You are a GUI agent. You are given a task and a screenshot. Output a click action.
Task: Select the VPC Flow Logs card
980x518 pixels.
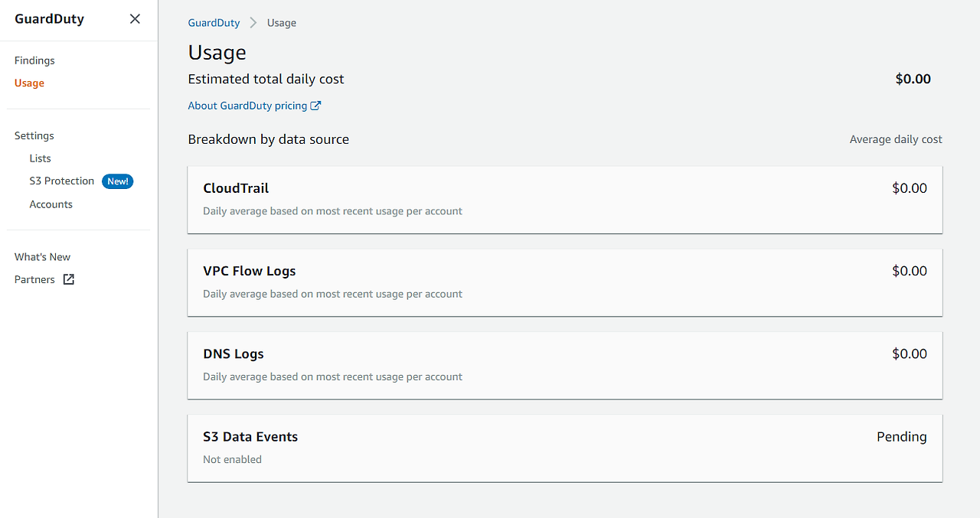[564, 282]
